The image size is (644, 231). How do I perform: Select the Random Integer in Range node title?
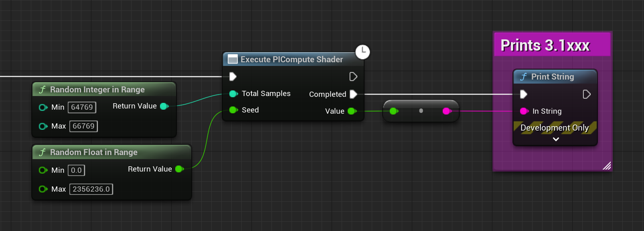(x=97, y=90)
